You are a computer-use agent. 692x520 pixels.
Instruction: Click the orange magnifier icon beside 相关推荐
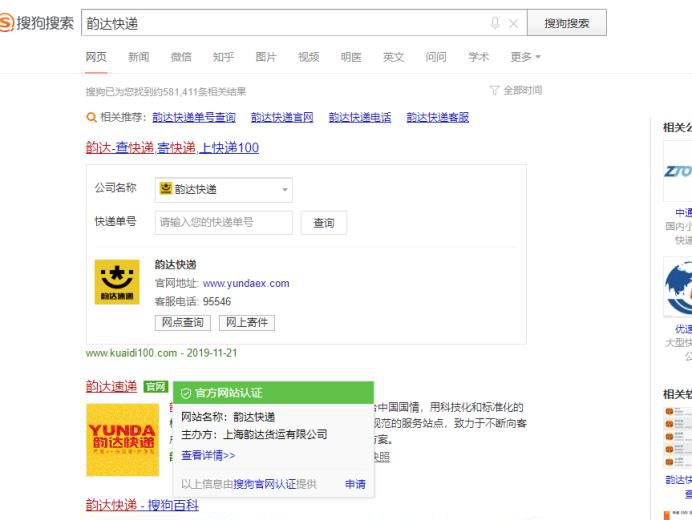(x=91, y=117)
